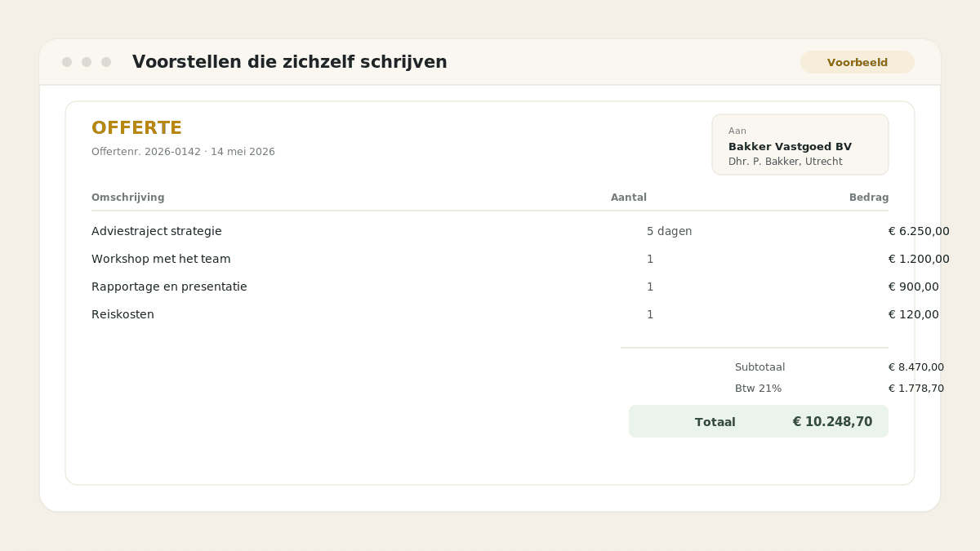
Task: Click the middle window control dot
Action: [x=87, y=62]
